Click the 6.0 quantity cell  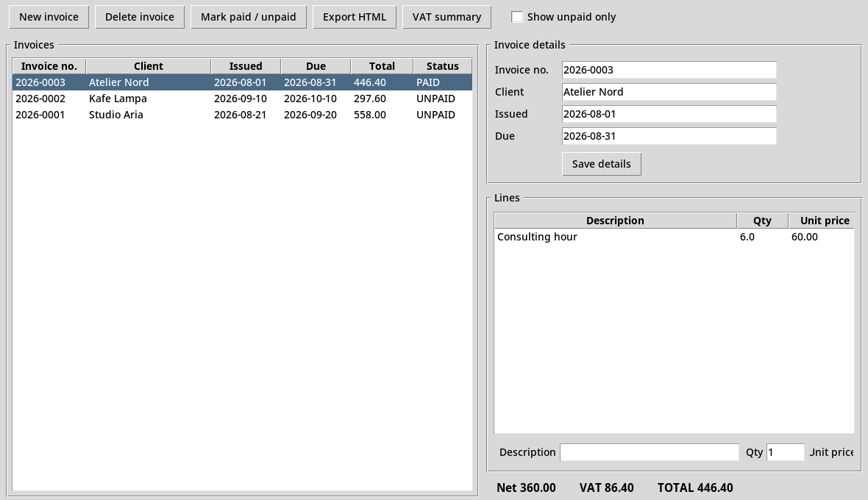coord(747,237)
